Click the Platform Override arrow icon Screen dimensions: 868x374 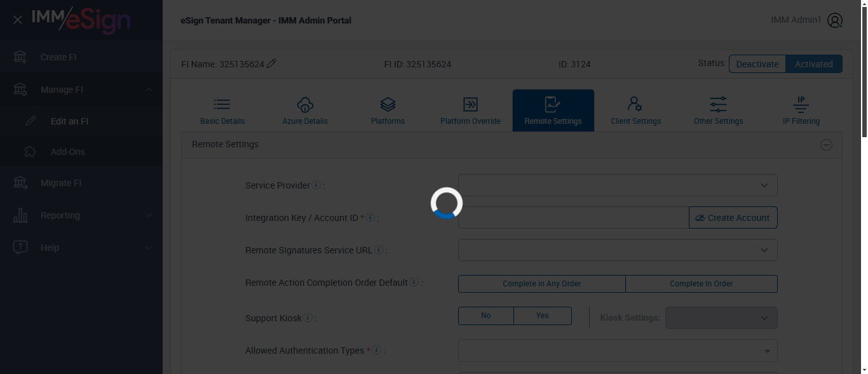pyautogui.click(x=470, y=105)
